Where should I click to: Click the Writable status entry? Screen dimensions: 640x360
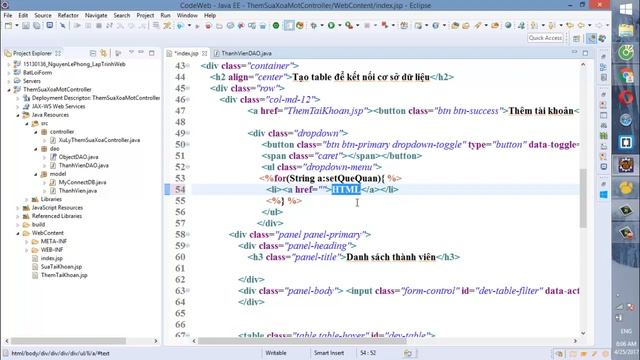(276, 353)
